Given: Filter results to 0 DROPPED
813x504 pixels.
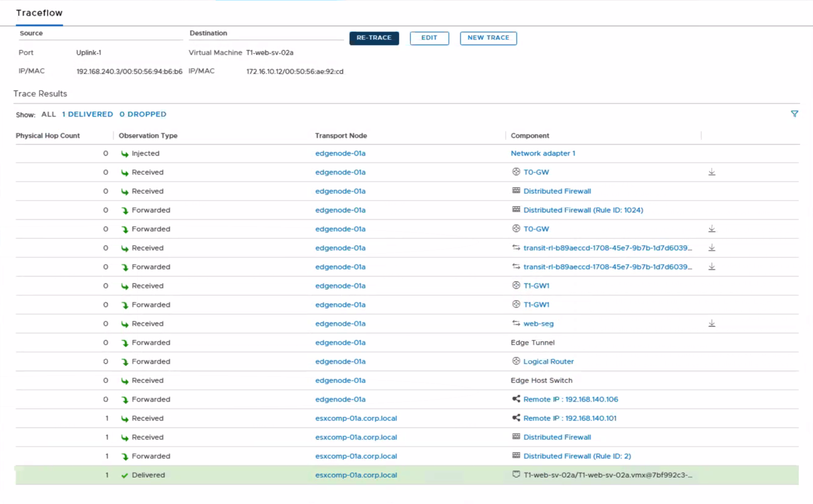Looking at the screenshot, I should [x=143, y=114].
